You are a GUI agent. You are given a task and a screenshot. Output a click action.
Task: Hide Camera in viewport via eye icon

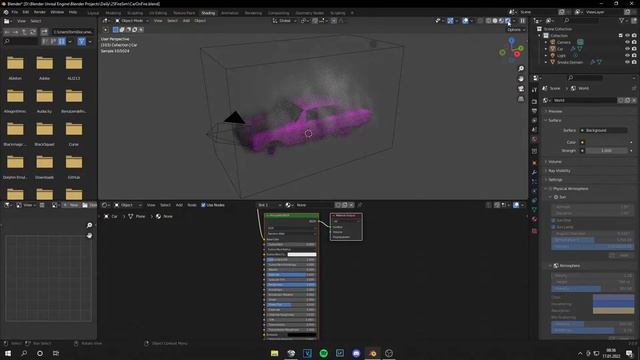(x=627, y=42)
